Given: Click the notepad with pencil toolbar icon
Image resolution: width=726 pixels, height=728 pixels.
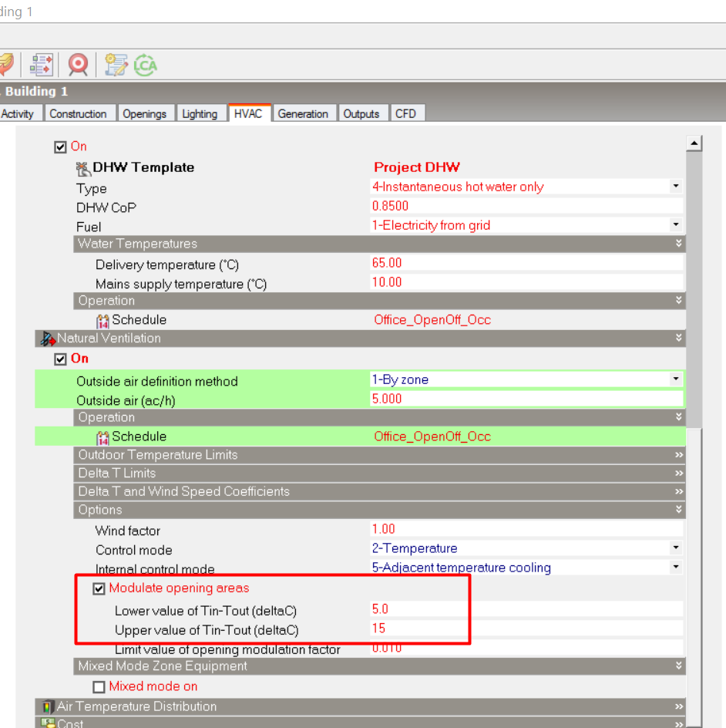Looking at the screenshot, I should click(116, 65).
